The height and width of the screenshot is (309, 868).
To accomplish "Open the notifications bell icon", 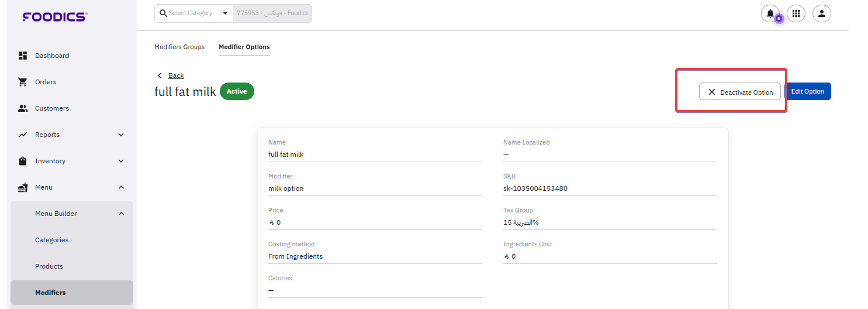I will point(770,13).
